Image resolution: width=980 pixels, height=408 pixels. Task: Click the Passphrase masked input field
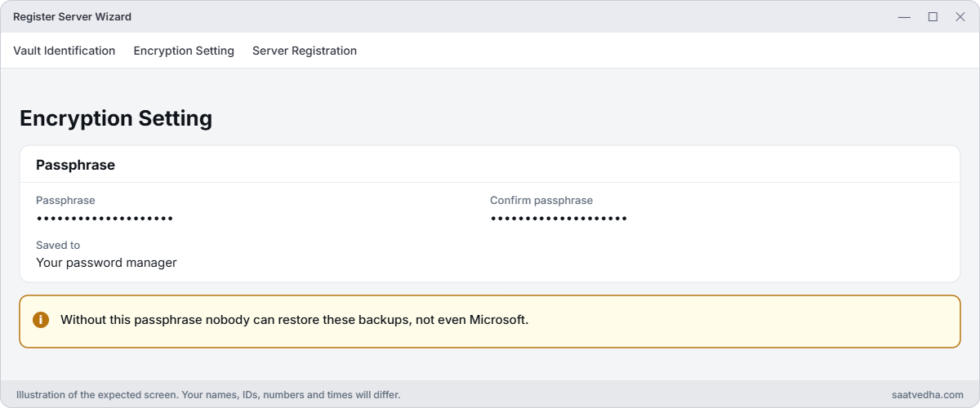[105, 219]
